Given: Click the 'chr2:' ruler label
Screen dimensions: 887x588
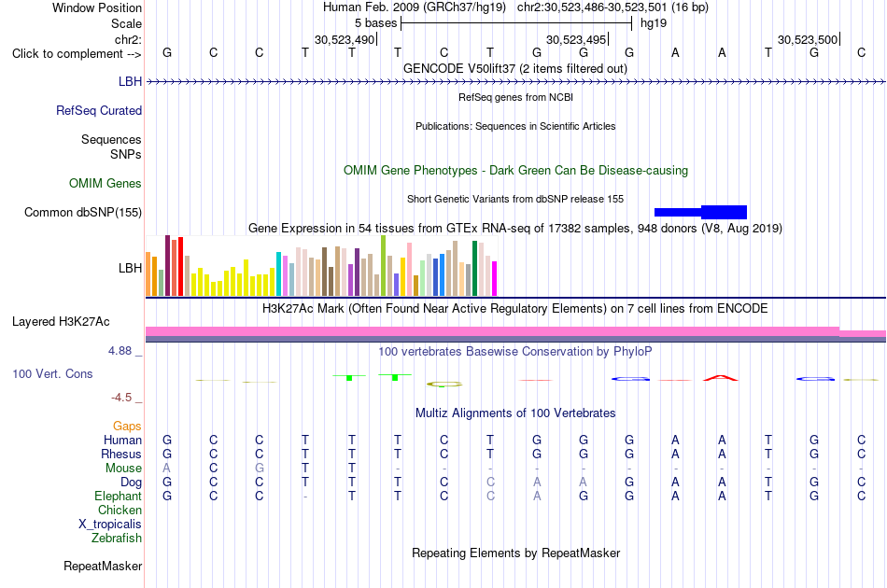Looking at the screenshot, I should 129,39.
